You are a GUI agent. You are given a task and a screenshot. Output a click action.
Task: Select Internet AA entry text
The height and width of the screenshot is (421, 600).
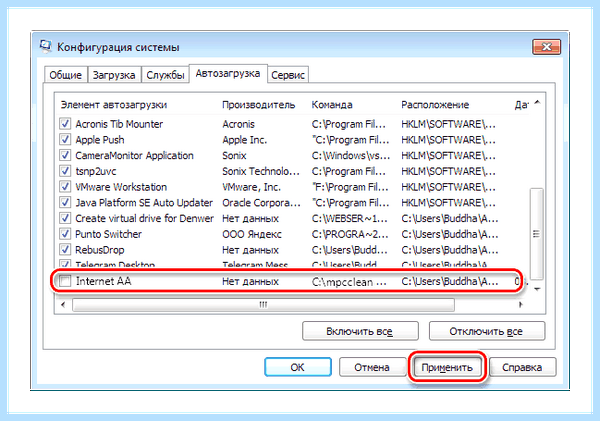tap(103, 281)
